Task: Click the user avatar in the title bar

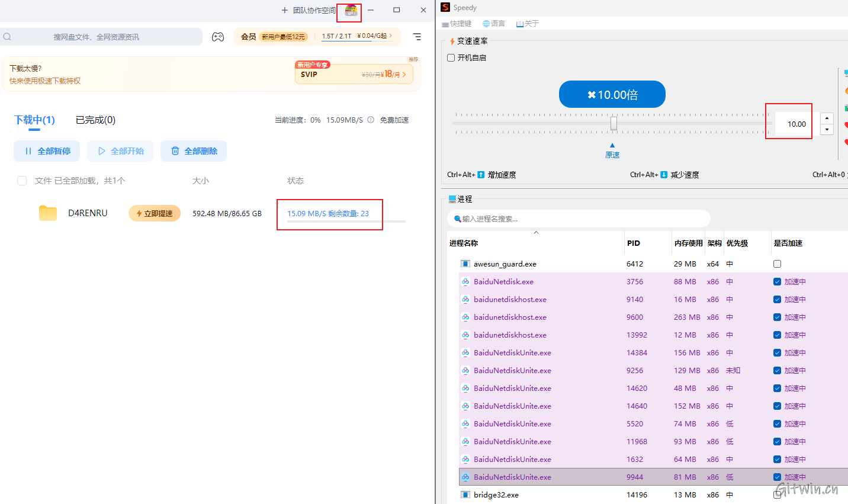Action: pos(351,10)
